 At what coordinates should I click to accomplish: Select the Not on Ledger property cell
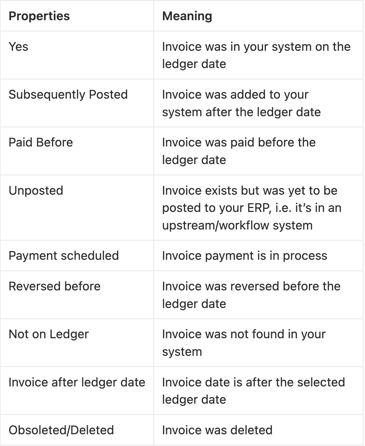(x=77, y=343)
